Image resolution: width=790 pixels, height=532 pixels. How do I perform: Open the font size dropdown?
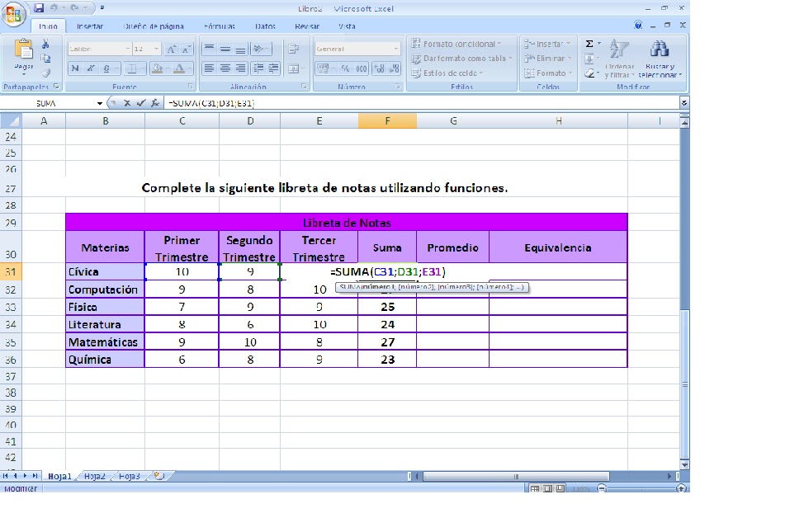click(x=156, y=49)
